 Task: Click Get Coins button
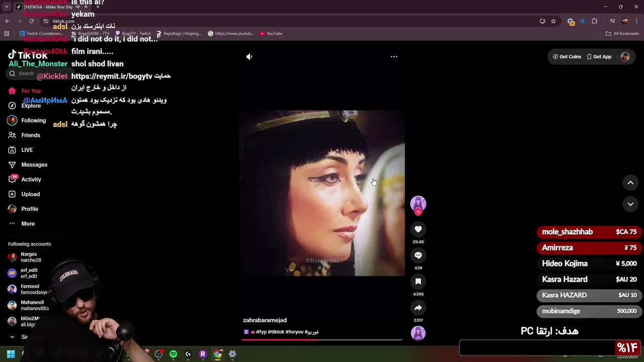click(x=567, y=57)
